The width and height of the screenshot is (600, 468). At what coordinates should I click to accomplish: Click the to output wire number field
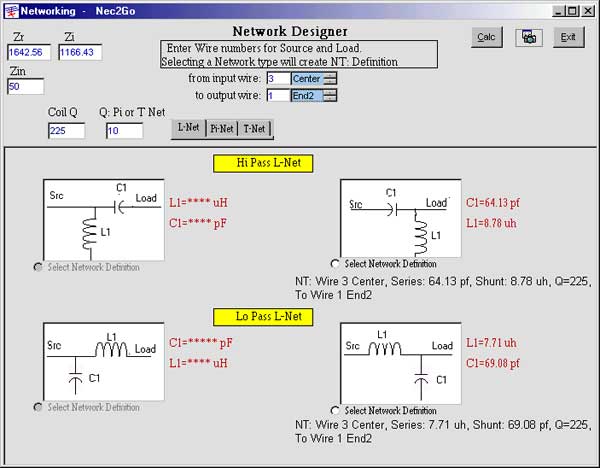pyautogui.click(x=279, y=95)
